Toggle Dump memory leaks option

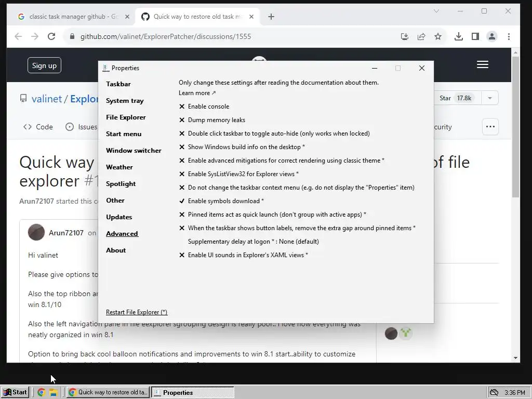coord(212,120)
